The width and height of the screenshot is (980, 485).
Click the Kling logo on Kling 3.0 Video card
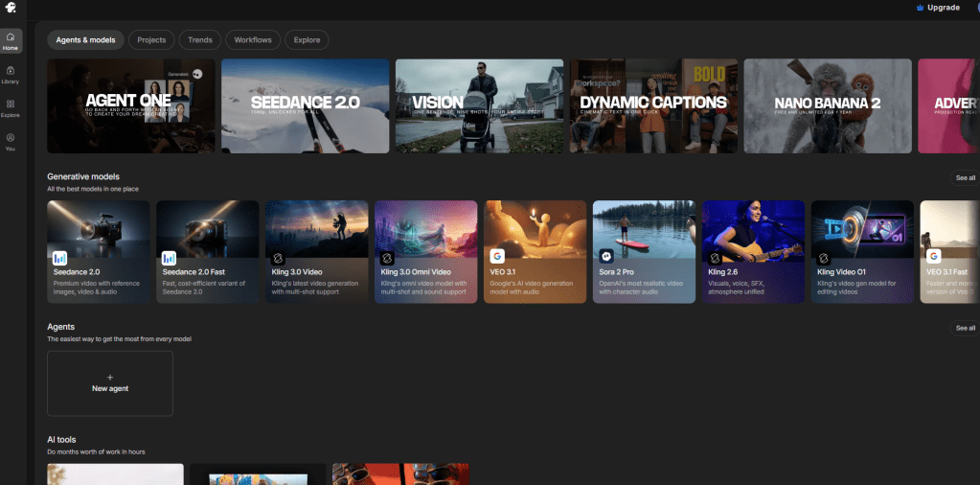(278, 257)
